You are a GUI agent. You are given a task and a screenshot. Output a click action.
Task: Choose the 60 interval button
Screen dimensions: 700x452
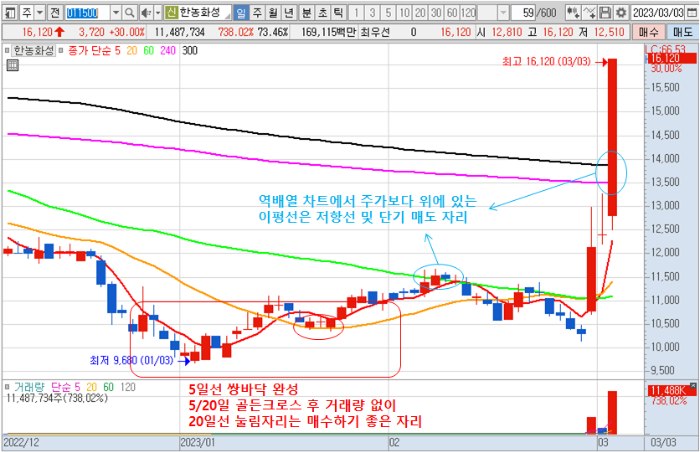point(452,13)
